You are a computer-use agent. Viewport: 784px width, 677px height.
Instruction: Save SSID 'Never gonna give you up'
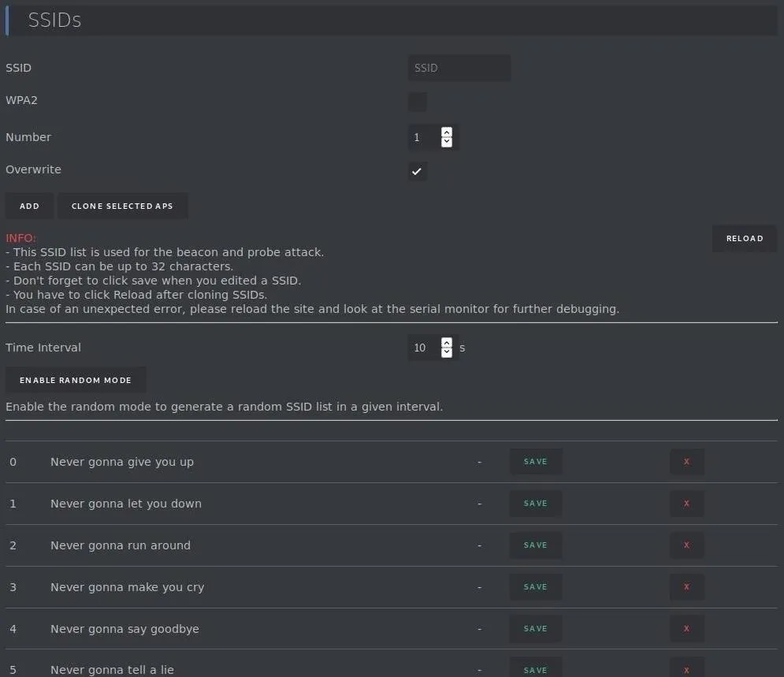pos(536,462)
